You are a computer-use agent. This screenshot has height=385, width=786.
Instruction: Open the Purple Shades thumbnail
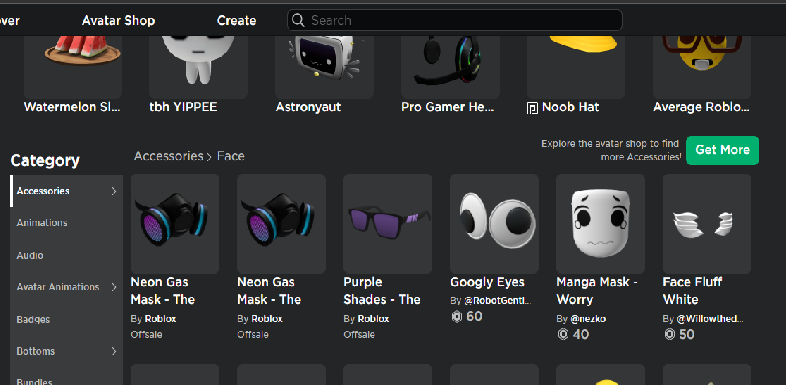click(387, 224)
